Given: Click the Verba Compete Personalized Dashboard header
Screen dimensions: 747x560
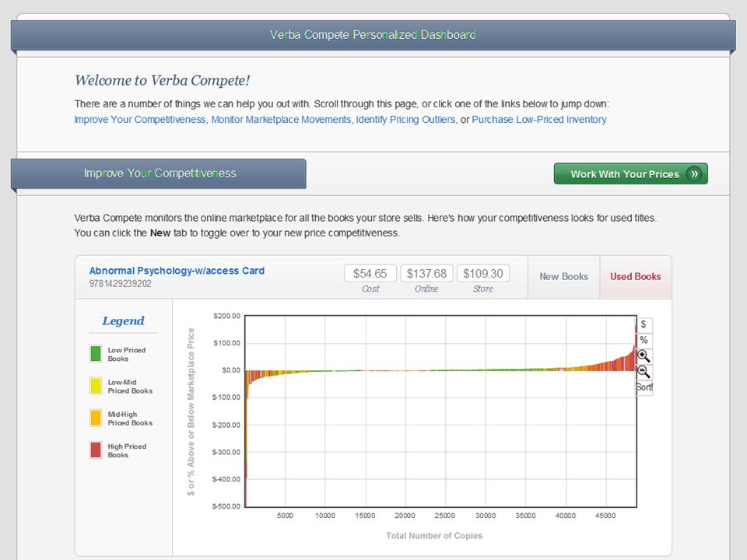Looking at the screenshot, I should (373, 35).
